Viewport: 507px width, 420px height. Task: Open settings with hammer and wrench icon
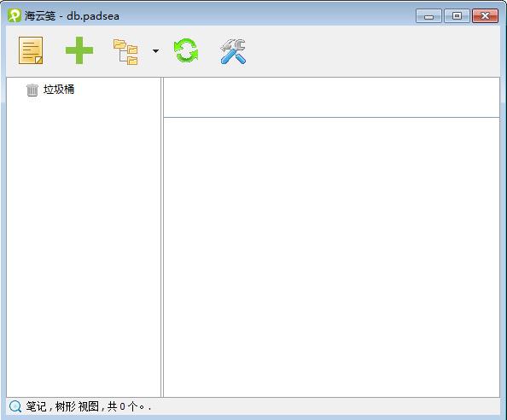(233, 51)
